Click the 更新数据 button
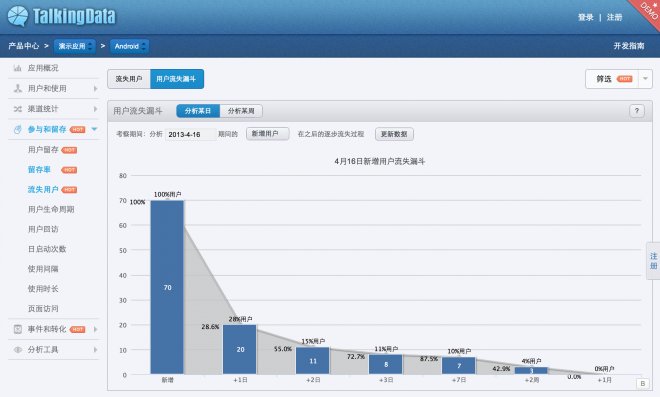The image size is (660, 397). (394, 134)
